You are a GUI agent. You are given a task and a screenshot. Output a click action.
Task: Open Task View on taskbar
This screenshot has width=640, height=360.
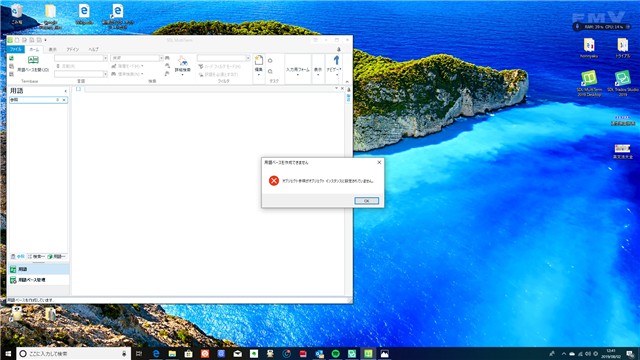pos(139,353)
